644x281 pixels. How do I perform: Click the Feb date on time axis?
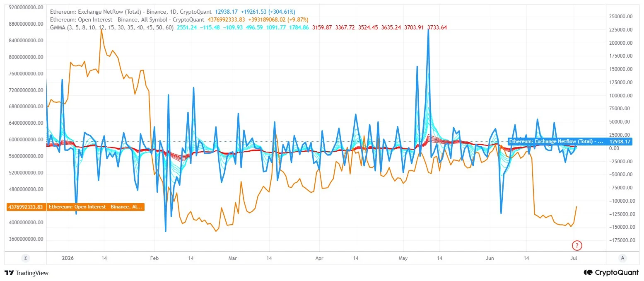pos(154,258)
